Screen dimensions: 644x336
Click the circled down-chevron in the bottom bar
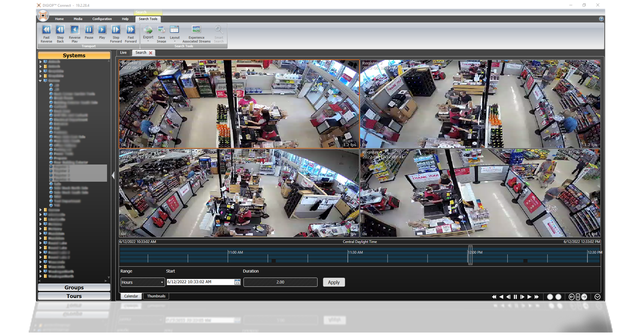point(598,297)
